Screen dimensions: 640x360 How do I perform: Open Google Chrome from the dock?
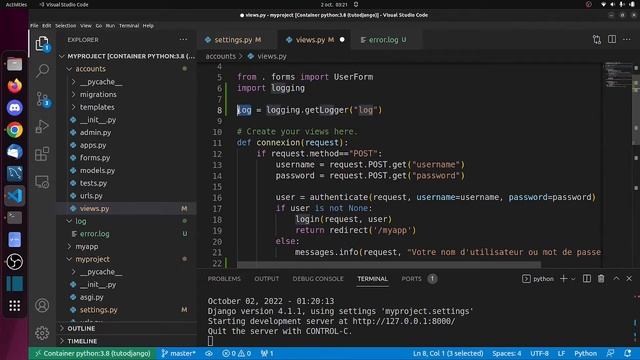15,130
